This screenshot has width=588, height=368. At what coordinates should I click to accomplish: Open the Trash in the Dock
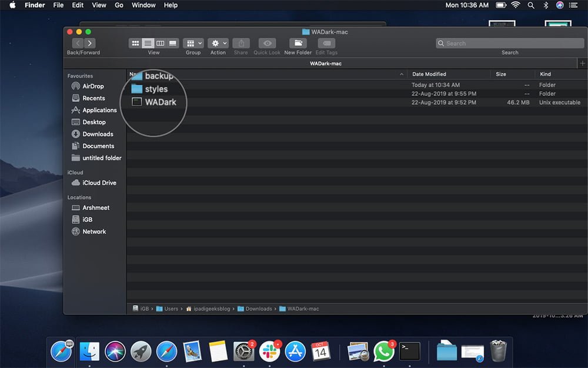(x=499, y=351)
